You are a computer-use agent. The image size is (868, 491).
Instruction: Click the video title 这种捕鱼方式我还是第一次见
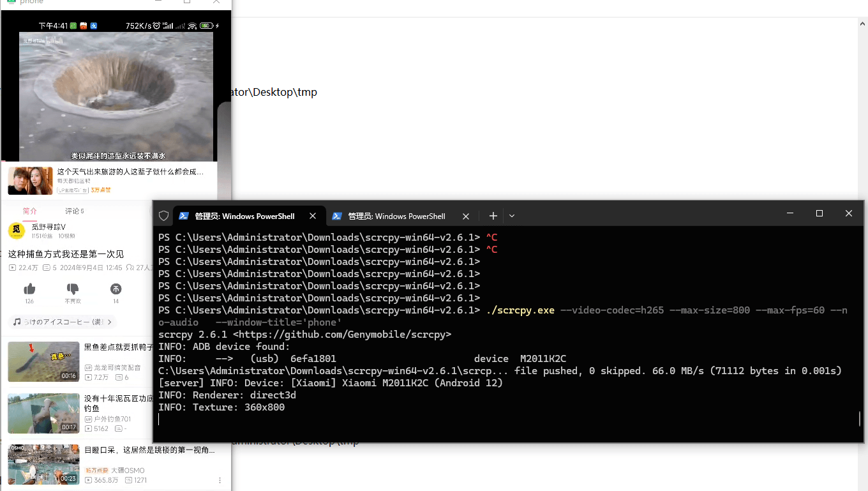[66, 254]
